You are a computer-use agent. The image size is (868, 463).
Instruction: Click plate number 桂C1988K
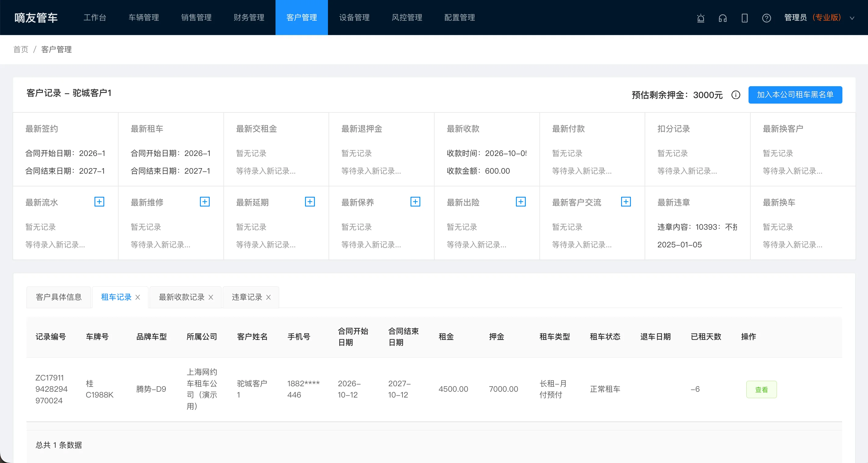tap(99, 389)
